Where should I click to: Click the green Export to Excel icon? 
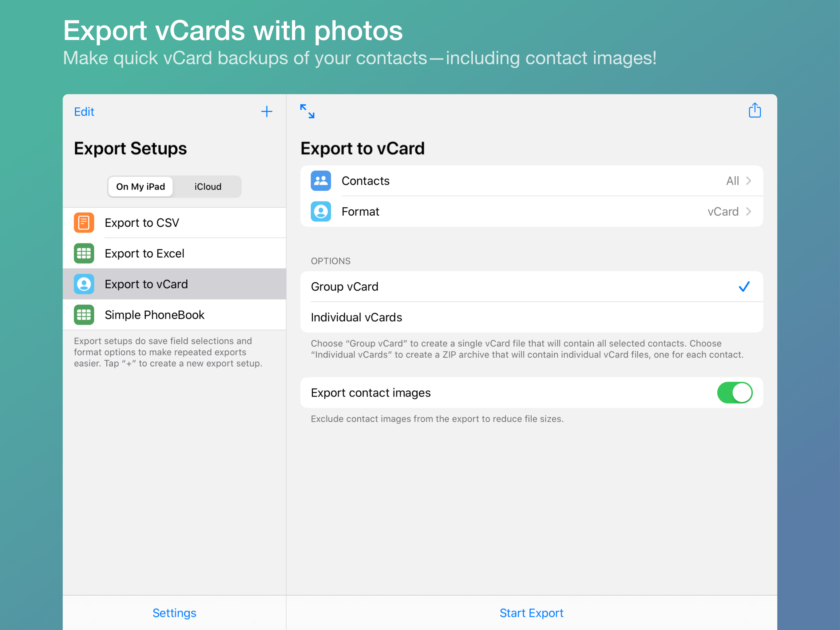84,253
